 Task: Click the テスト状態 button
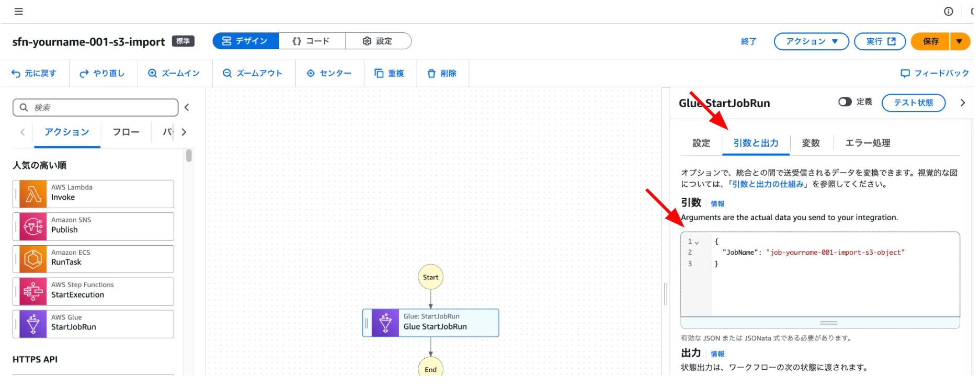click(913, 103)
